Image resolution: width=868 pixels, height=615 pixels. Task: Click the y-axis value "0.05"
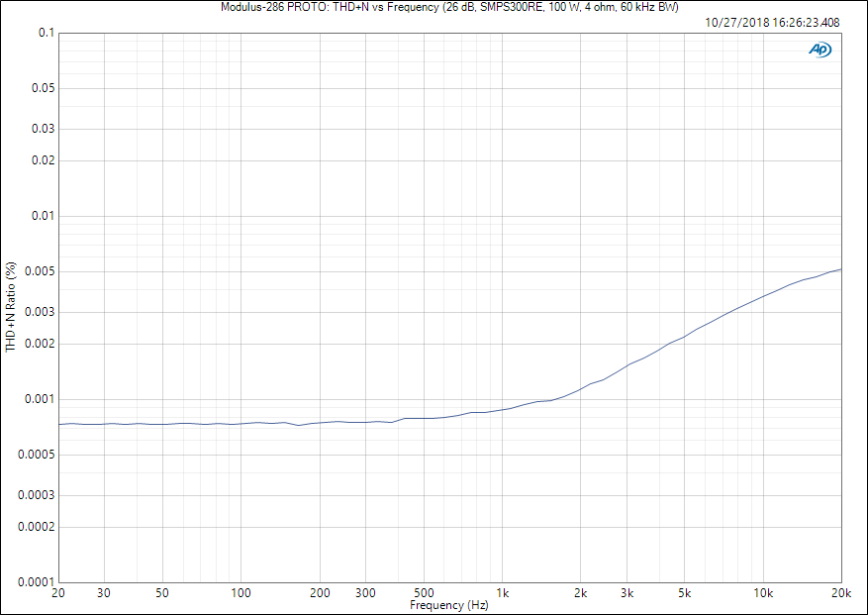click(x=44, y=88)
